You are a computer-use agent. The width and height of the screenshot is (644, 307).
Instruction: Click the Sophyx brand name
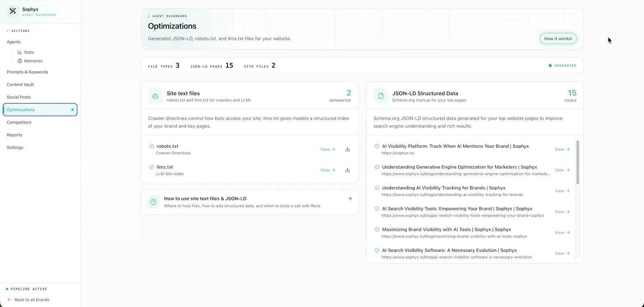pos(30,9)
